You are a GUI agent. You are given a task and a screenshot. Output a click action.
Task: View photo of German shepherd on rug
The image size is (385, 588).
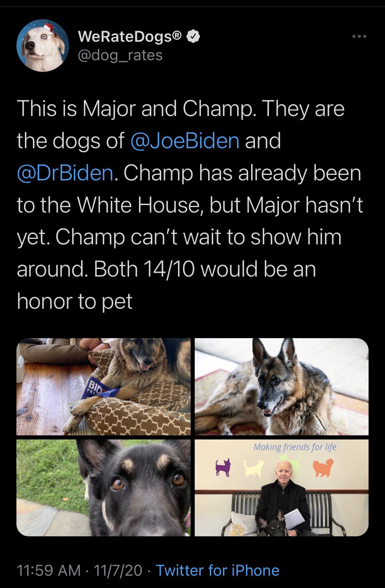pos(281,386)
